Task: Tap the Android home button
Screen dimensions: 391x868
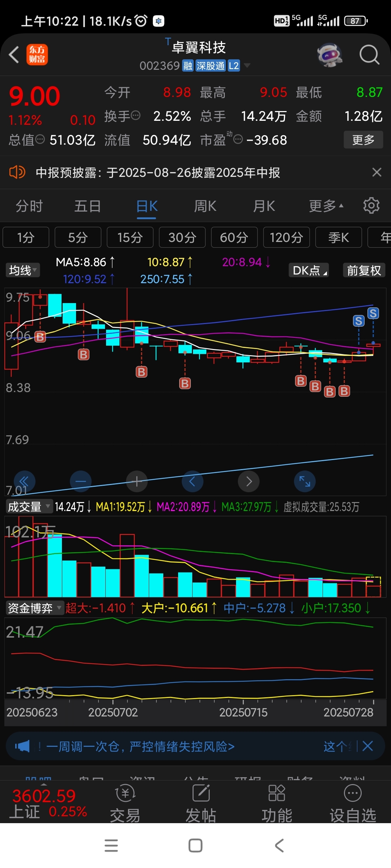Action: click(195, 846)
